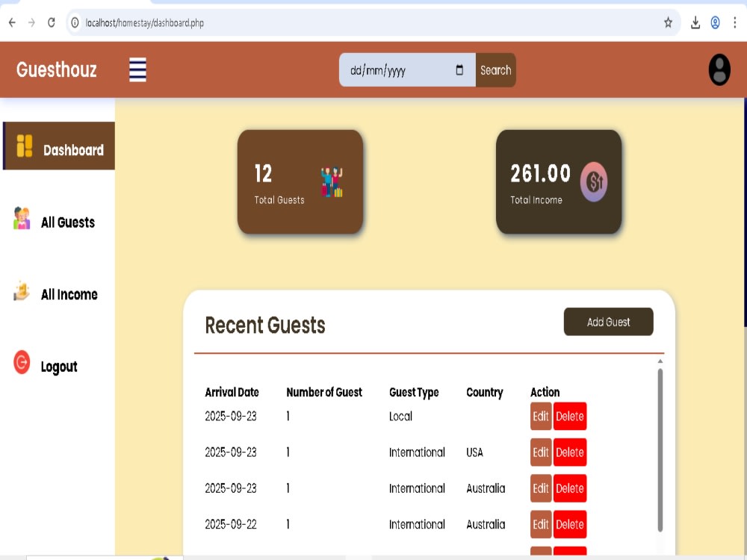Click Recent Guests heading
This screenshot has height=560, width=747.
point(265,326)
